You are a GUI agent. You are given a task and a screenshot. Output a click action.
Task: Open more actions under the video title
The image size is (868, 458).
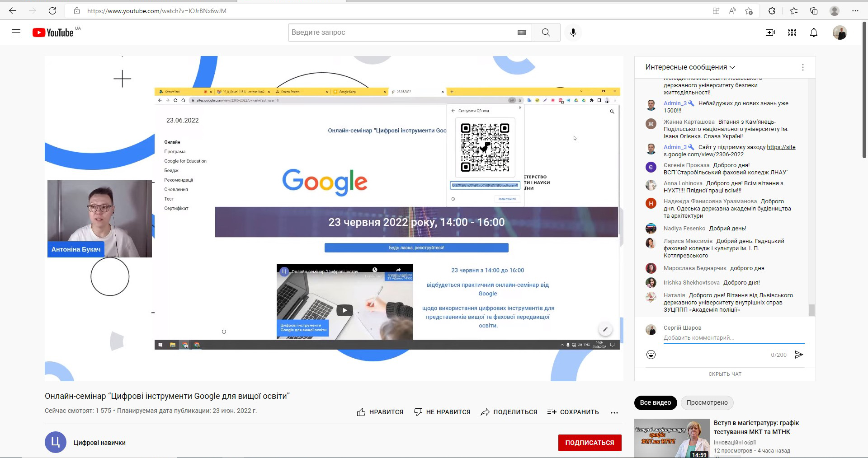point(614,412)
